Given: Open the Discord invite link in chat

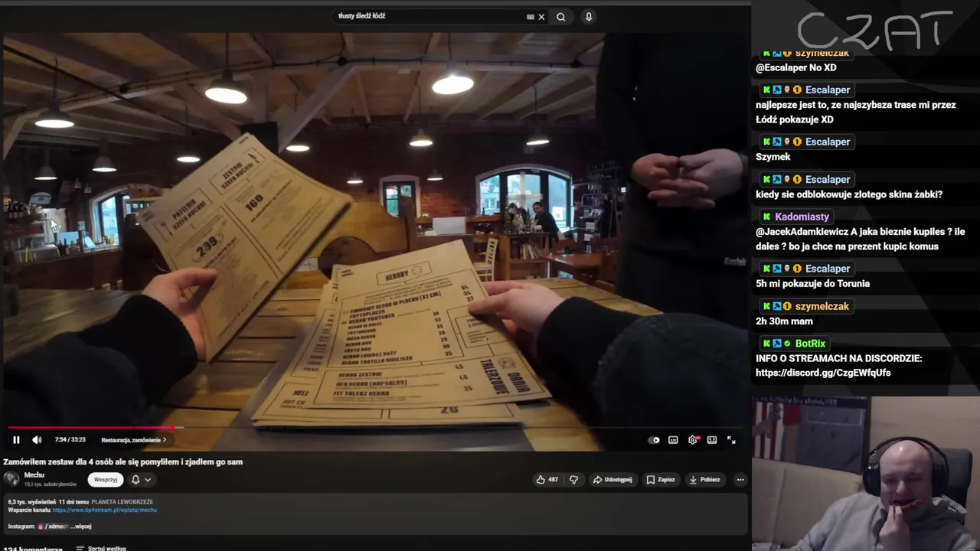Looking at the screenshot, I should tap(823, 373).
